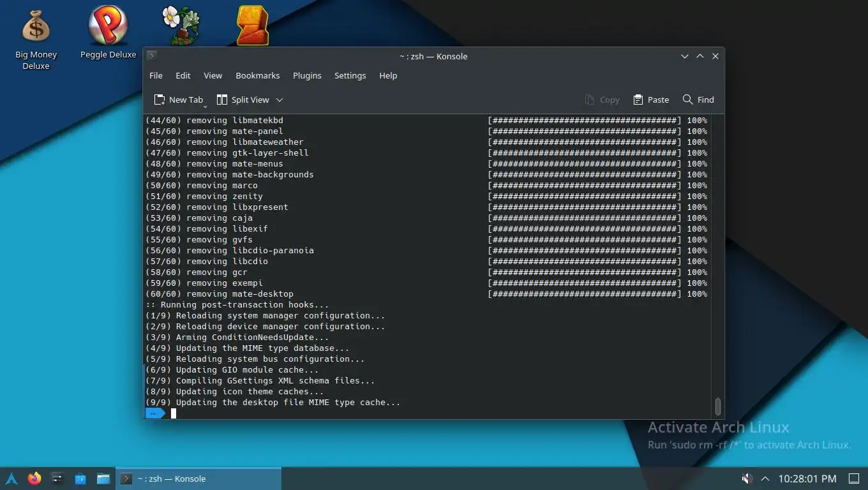Click 'Reloading system manager configuration...' line
The height and width of the screenshot is (490, 868).
266,316
